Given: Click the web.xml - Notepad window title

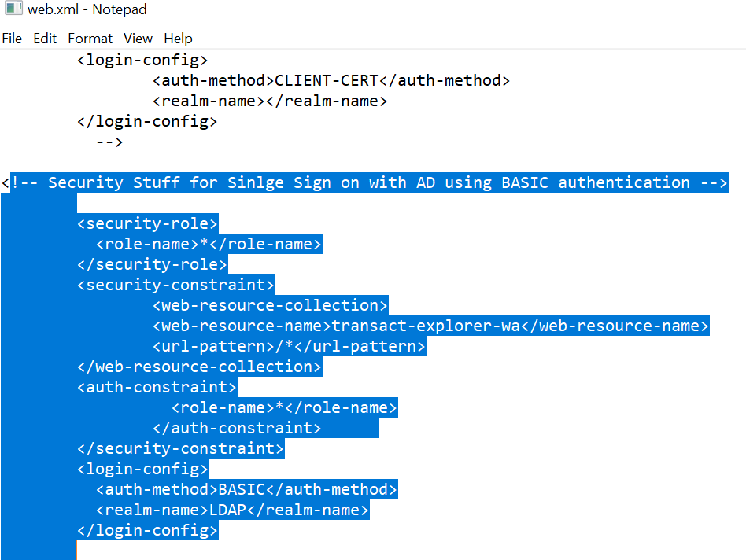Looking at the screenshot, I should pyautogui.click(x=87, y=10).
